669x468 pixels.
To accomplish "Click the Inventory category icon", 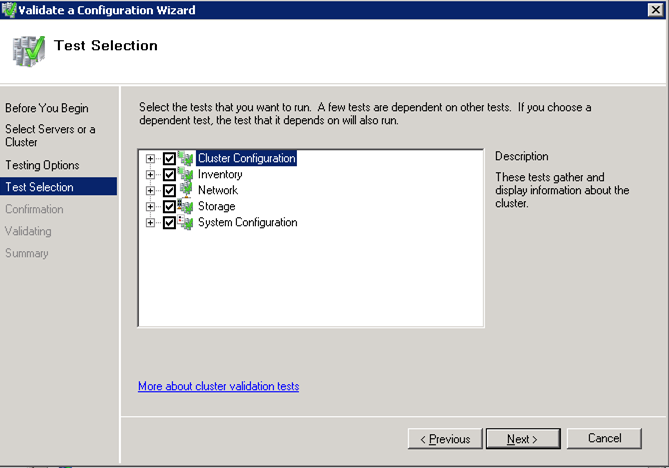I will click(x=186, y=174).
